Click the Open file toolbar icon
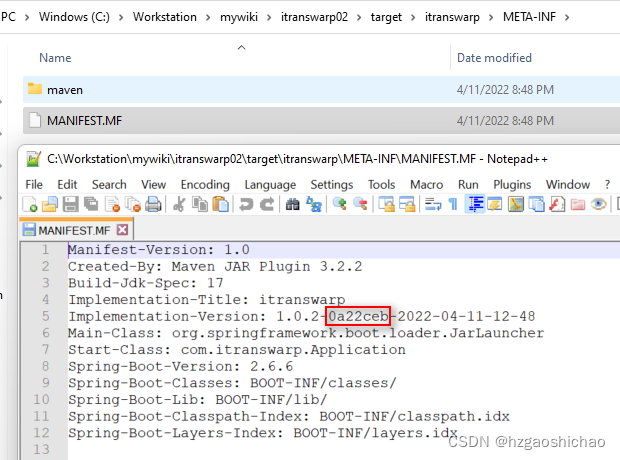The height and width of the screenshot is (460, 620). pos(50,204)
